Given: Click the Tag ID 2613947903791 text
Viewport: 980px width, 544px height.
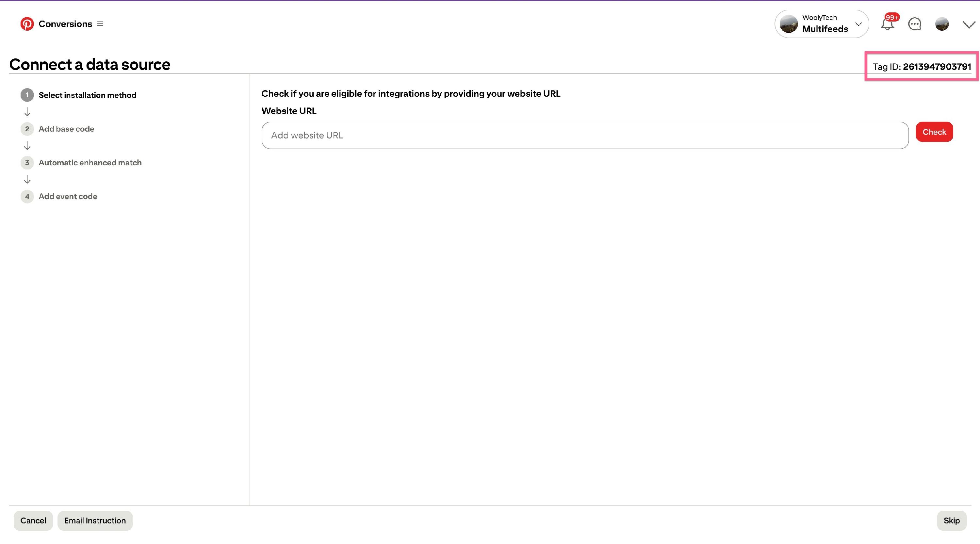Looking at the screenshot, I should 922,67.
